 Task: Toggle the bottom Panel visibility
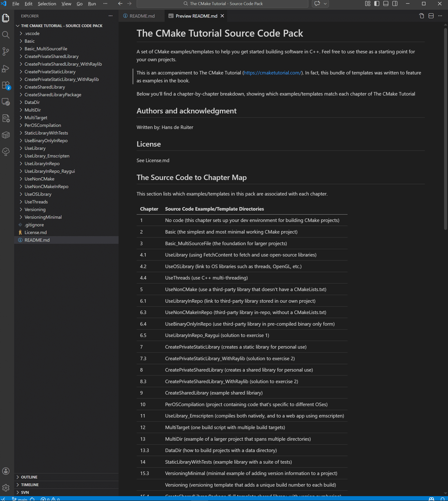[x=386, y=4]
